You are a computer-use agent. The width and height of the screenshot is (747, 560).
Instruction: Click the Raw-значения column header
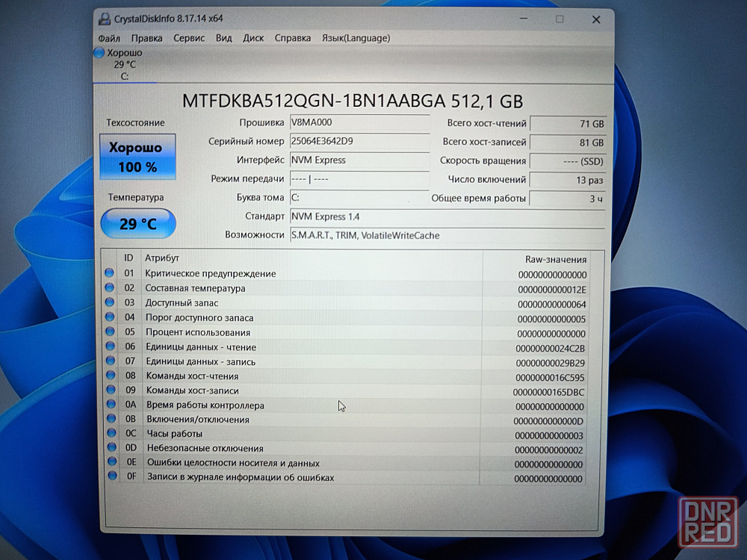[555, 259]
